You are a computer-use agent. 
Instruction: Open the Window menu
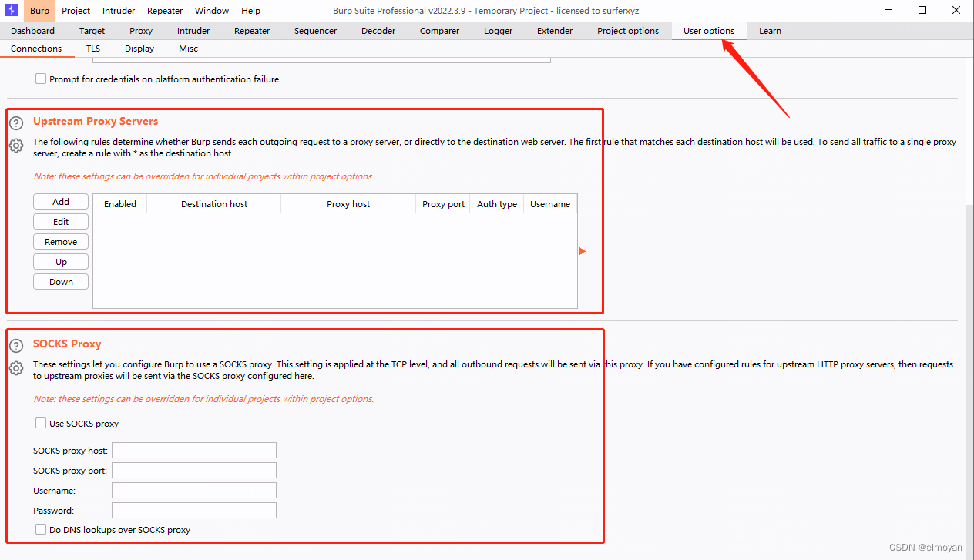pos(212,11)
